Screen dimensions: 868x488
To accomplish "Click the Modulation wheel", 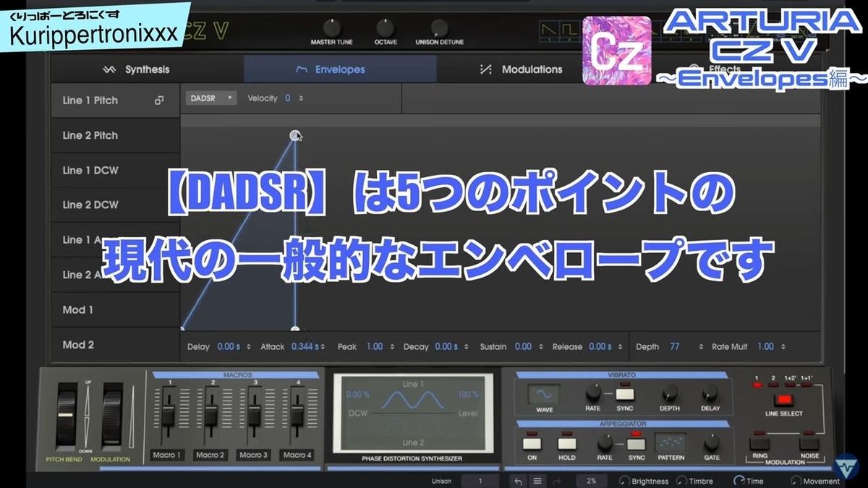I will 112,416.
